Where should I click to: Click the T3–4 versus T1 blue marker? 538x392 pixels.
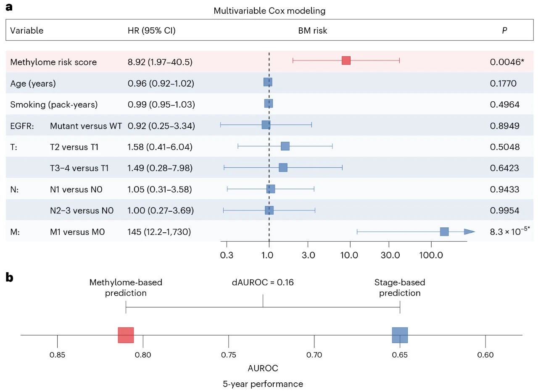pos(283,168)
